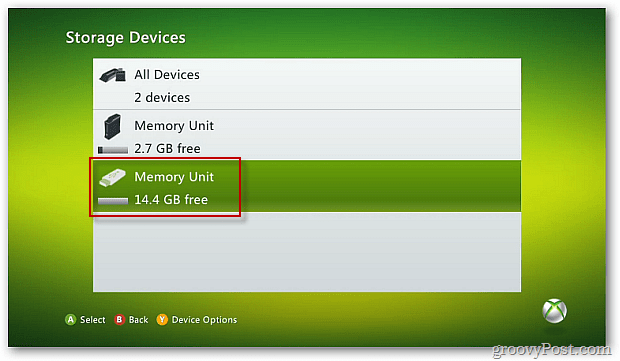Click the red B Back button icon
Image resolution: width=620 pixels, height=361 pixels.
coord(119,319)
